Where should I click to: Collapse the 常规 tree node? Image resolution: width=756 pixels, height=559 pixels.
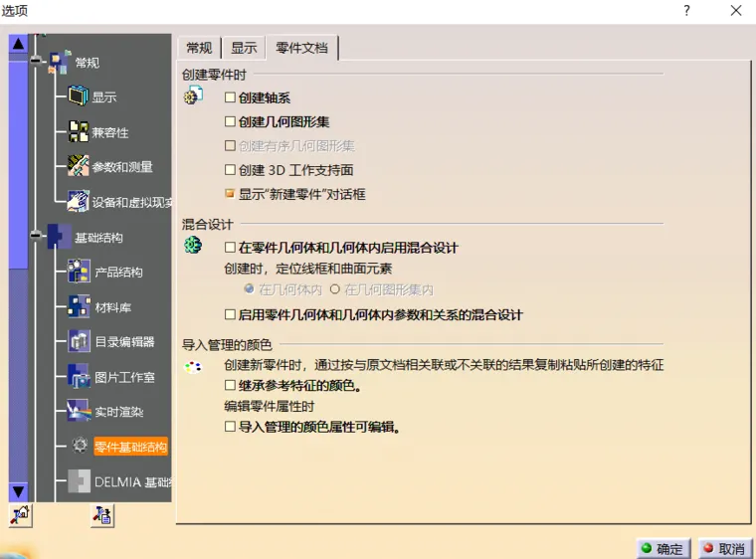tap(36, 61)
